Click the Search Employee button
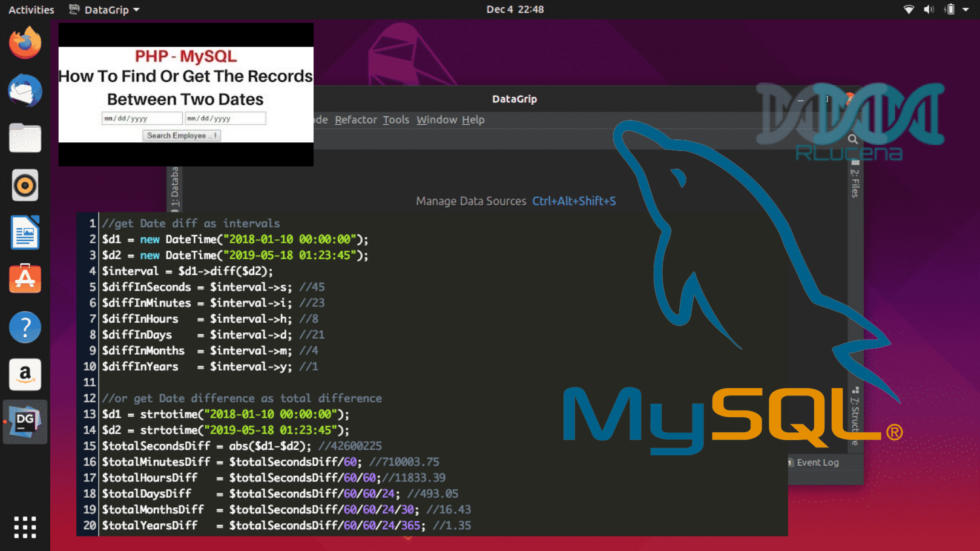The height and width of the screenshot is (551, 980). 182,136
